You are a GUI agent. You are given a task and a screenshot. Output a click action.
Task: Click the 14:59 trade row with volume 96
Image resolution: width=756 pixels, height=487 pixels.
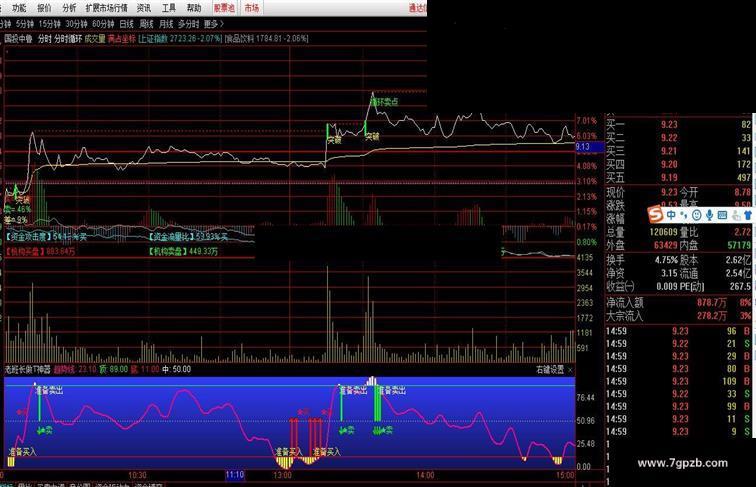coord(678,331)
